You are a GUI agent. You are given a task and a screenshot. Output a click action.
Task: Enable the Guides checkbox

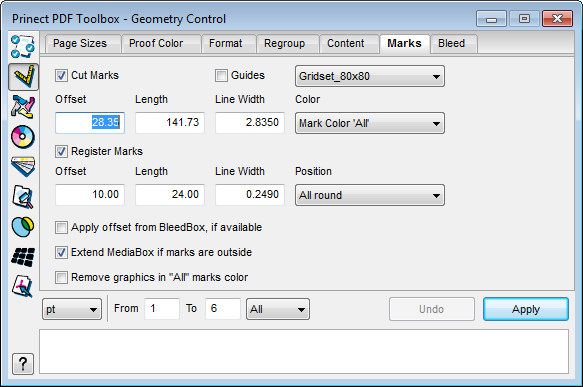pyautogui.click(x=221, y=75)
